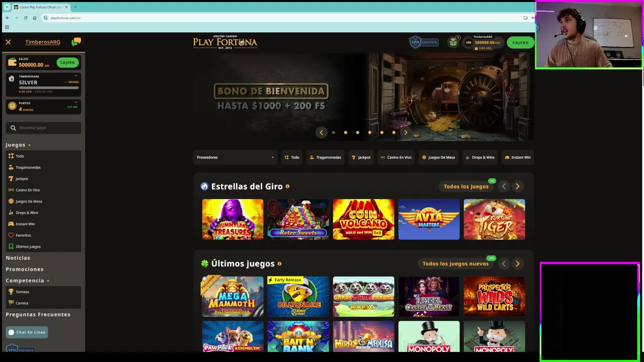Image resolution: width=644 pixels, height=362 pixels.
Task: Click the Play Fortuna logo
Action: (x=225, y=42)
